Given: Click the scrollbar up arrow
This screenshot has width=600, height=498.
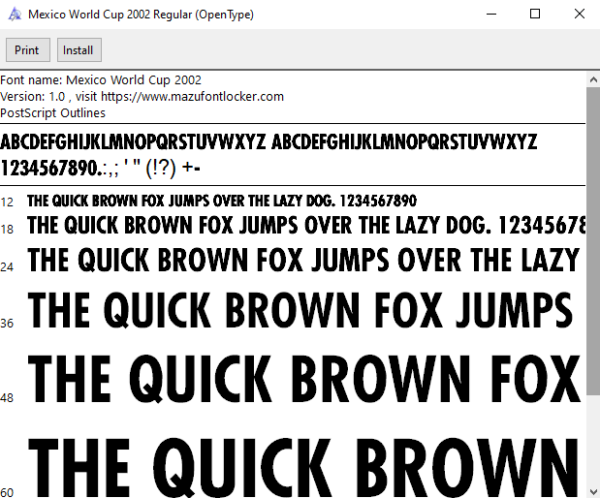Looking at the screenshot, I should tap(593, 80).
